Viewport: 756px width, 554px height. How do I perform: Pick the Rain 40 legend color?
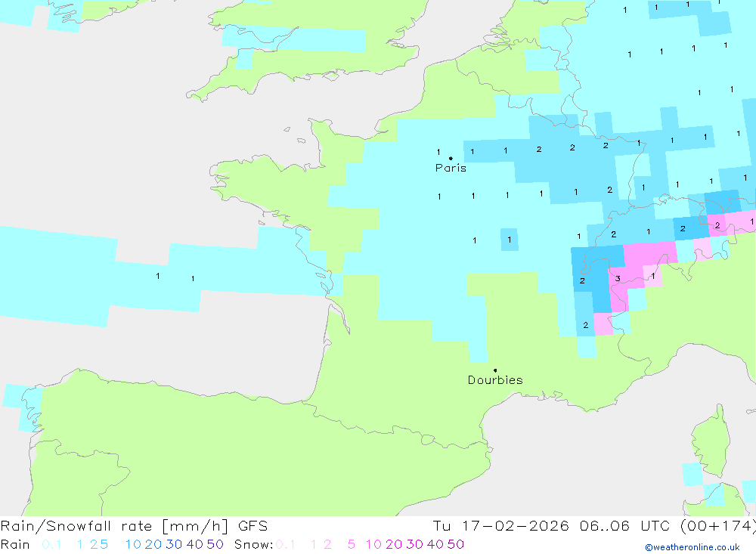click(195, 544)
